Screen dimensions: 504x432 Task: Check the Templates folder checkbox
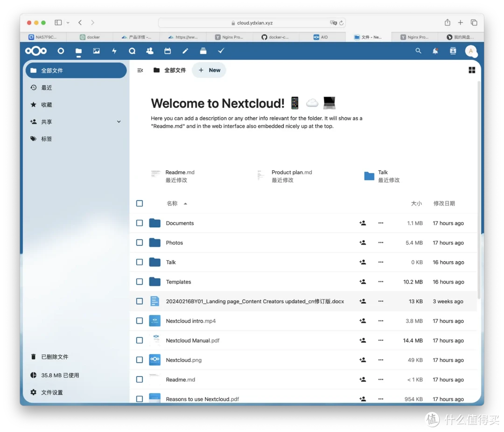click(140, 282)
